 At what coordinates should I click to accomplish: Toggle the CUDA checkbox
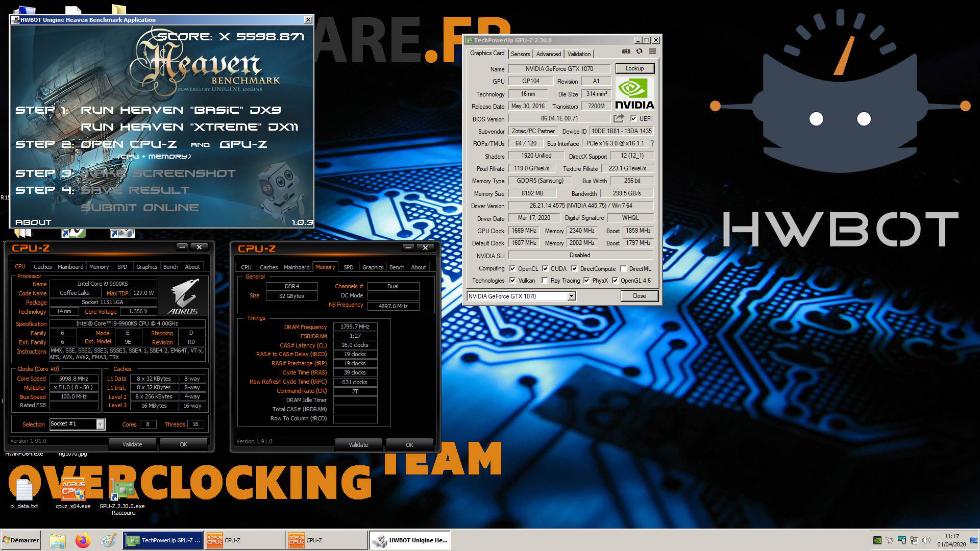[x=545, y=268]
